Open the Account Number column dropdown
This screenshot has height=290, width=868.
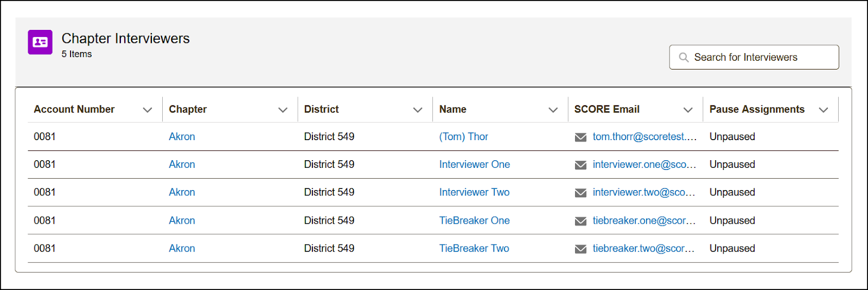[147, 110]
